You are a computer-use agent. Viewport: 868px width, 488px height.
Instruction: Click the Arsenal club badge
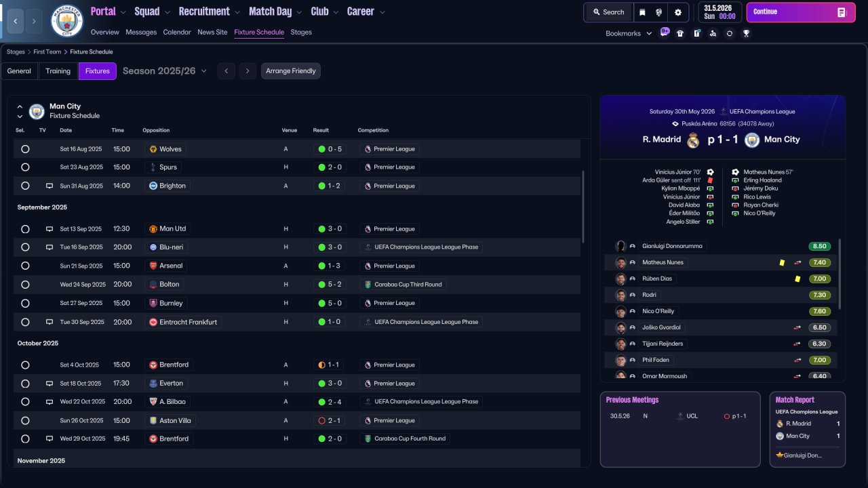point(153,266)
